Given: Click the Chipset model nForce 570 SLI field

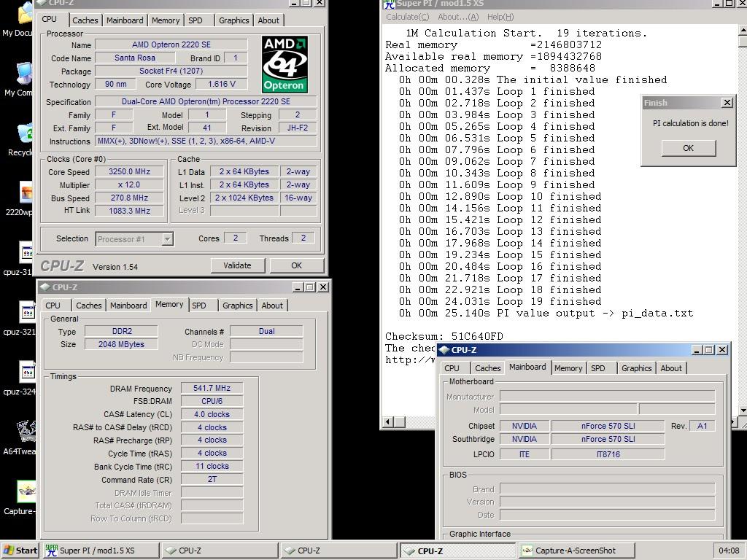Looking at the screenshot, I should click(x=608, y=426).
